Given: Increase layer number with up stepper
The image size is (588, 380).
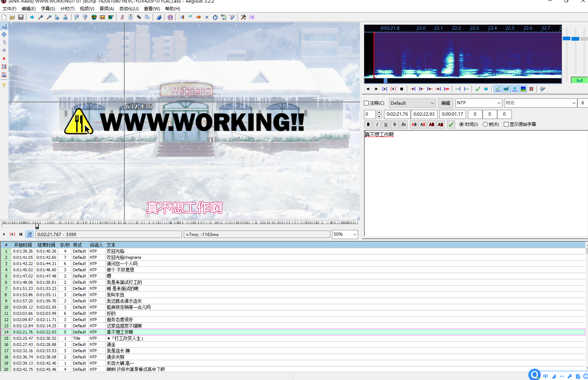Looking at the screenshot, I should pyautogui.click(x=379, y=112).
